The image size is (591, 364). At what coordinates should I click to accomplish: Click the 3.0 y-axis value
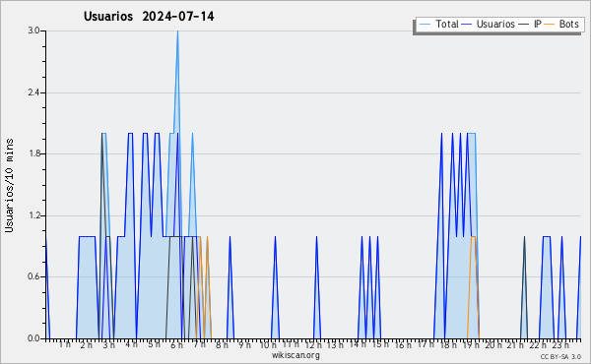(x=34, y=30)
